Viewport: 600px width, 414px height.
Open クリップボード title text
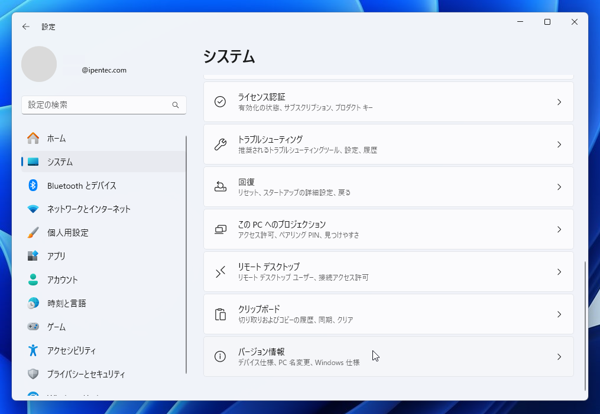pyautogui.click(x=259, y=309)
